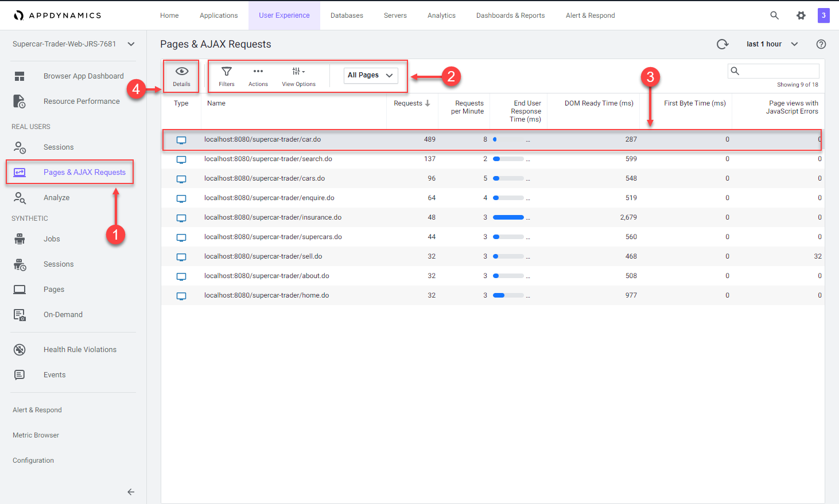Open the Databases tab
The width and height of the screenshot is (839, 504).
pos(347,15)
